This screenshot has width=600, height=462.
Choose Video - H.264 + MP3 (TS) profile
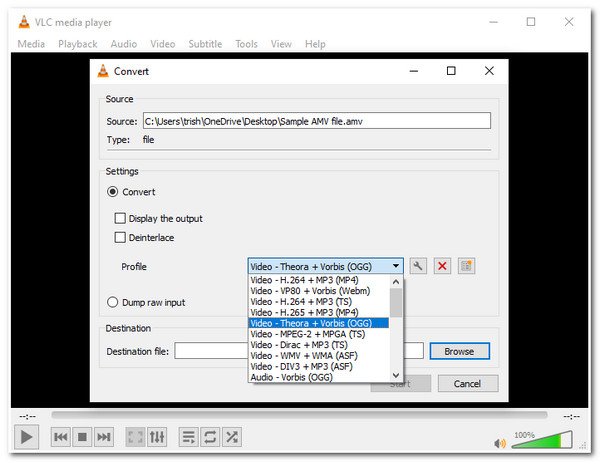tap(319, 301)
